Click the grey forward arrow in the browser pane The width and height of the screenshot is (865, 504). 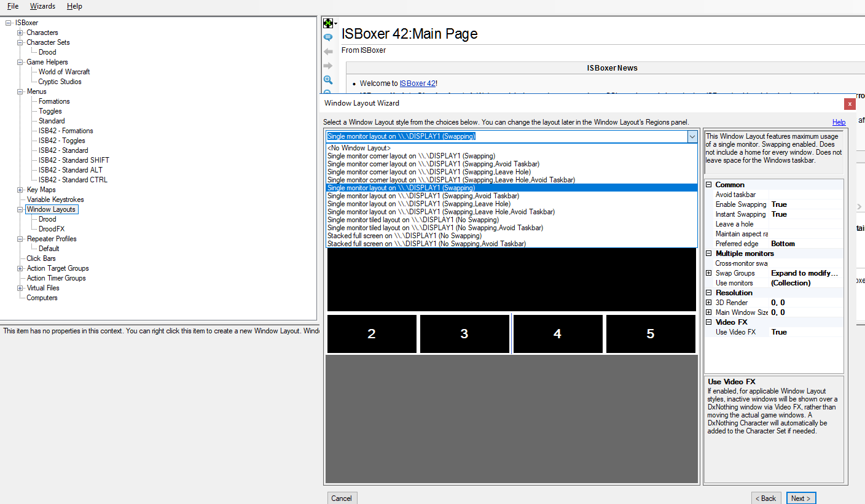tap(328, 66)
